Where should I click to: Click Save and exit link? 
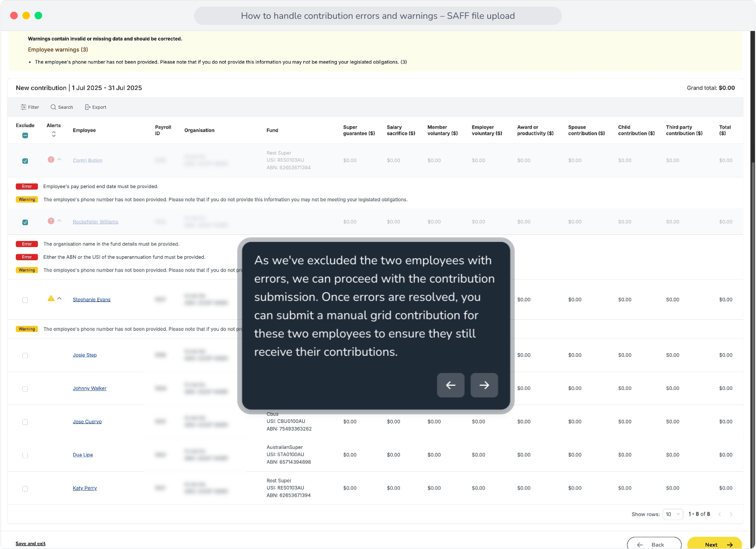(x=30, y=543)
